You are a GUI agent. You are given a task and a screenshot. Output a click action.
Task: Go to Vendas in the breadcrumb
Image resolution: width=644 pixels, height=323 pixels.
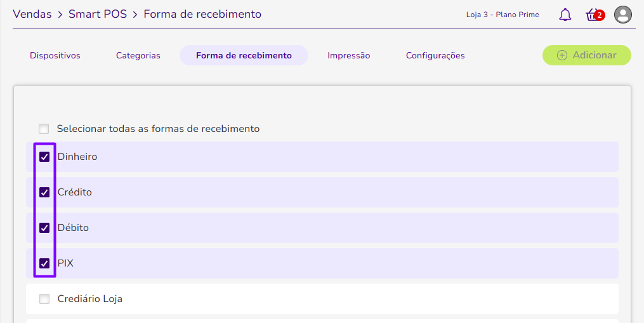coord(32,14)
